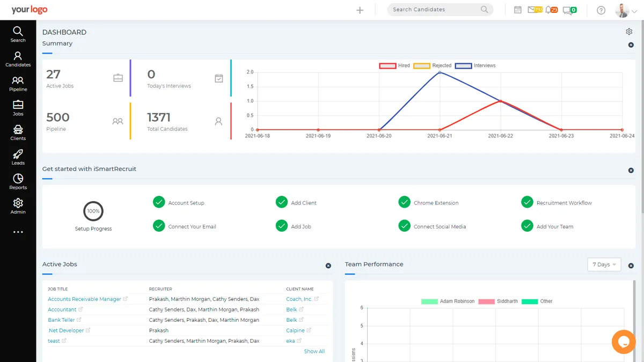Open the Bank Teller job link

pyautogui.click(x=62, y=320)
